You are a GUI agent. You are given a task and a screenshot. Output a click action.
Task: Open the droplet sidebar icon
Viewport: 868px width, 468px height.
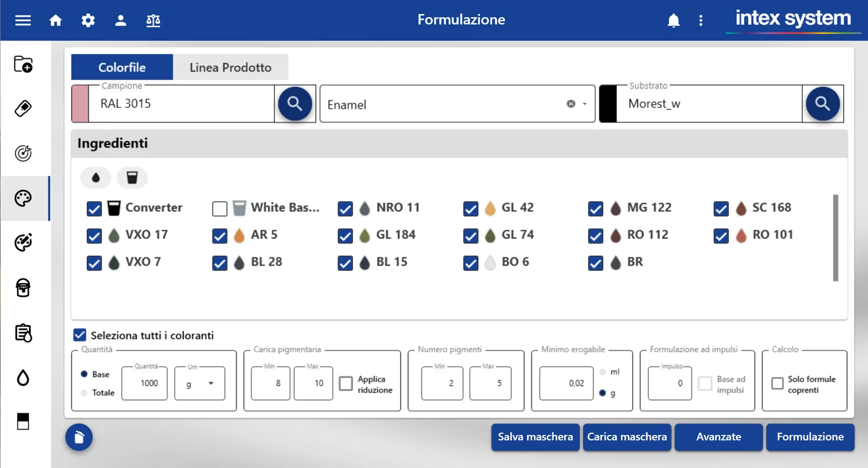[x=23, y=377]
